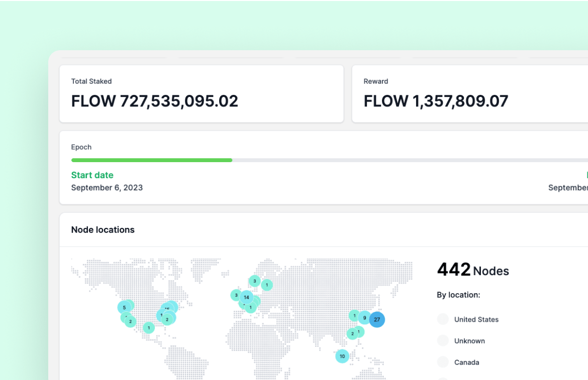The width and height of the screenshot is (588, 380).
Task: Click the 3 node cluster over Scandinavia
Action: (x=255, y=282)
